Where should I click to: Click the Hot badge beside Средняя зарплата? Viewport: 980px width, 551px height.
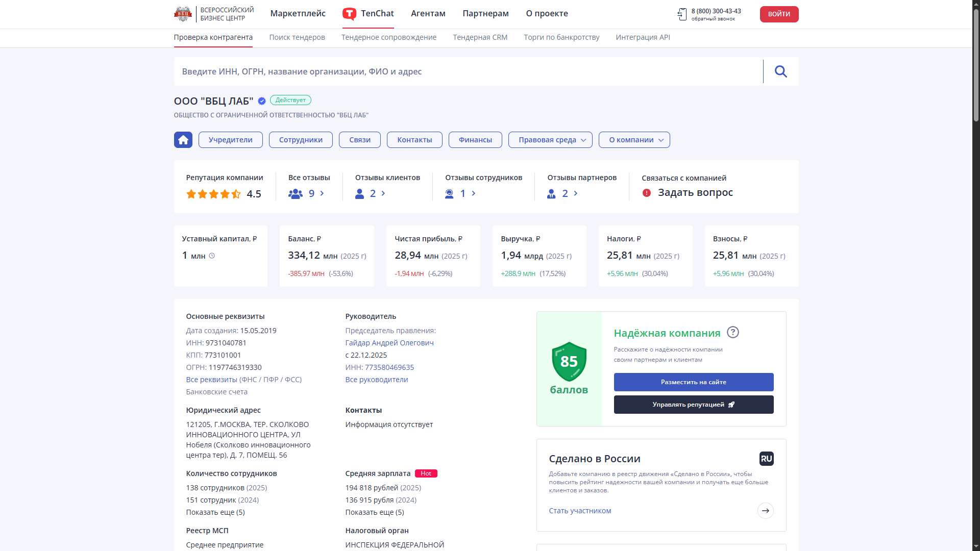tap(426, 473)
